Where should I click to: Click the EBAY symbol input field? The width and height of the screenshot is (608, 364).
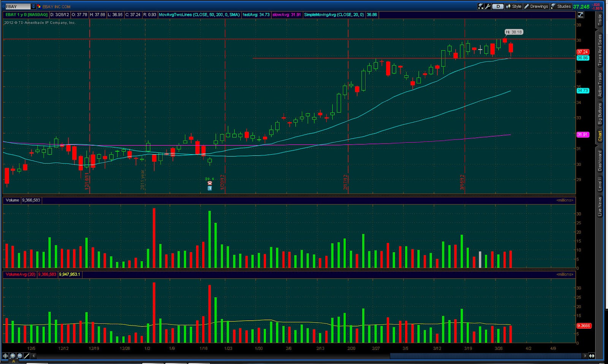[x=18, y=6]
